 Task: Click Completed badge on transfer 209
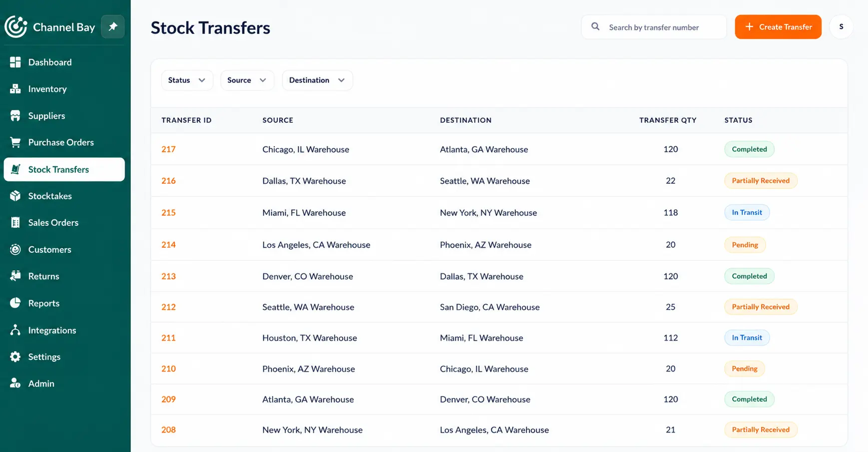[749, 400]
